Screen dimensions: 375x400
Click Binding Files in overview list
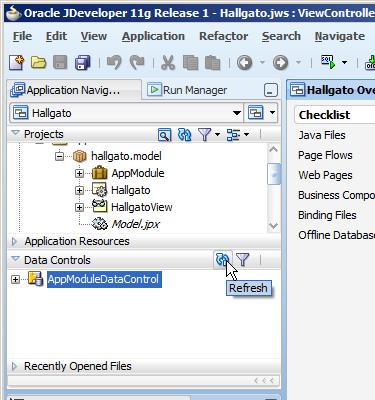[x=327, y=215]
